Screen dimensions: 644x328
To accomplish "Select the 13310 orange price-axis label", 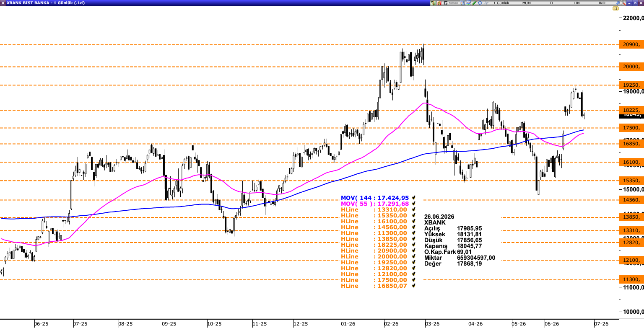I will [x=631, y=230].
